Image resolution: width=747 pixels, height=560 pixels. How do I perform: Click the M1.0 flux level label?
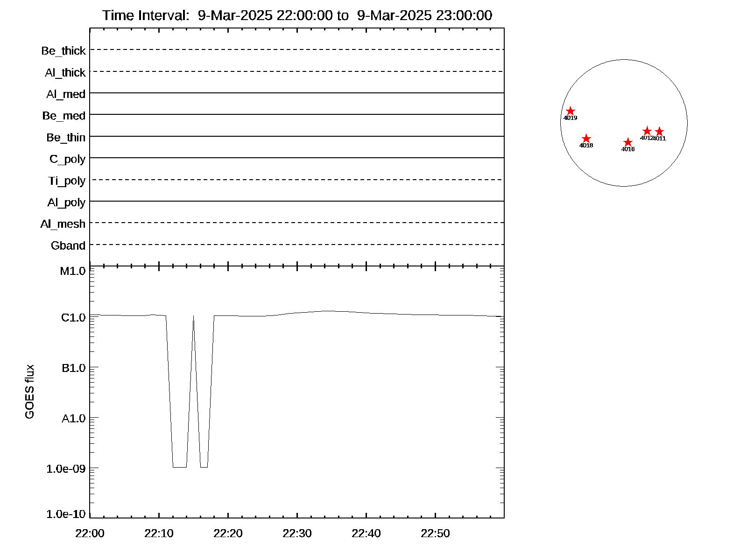coord(73,271)
